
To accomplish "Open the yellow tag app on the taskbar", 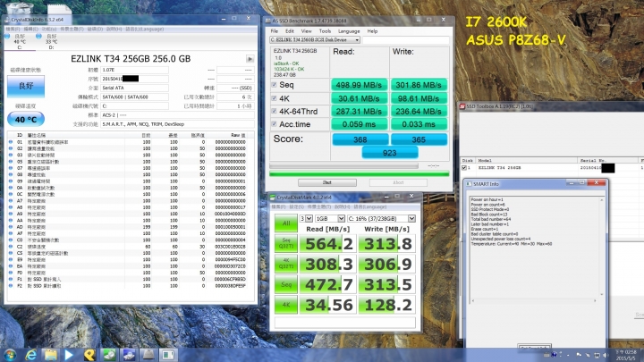I will 89,355.
